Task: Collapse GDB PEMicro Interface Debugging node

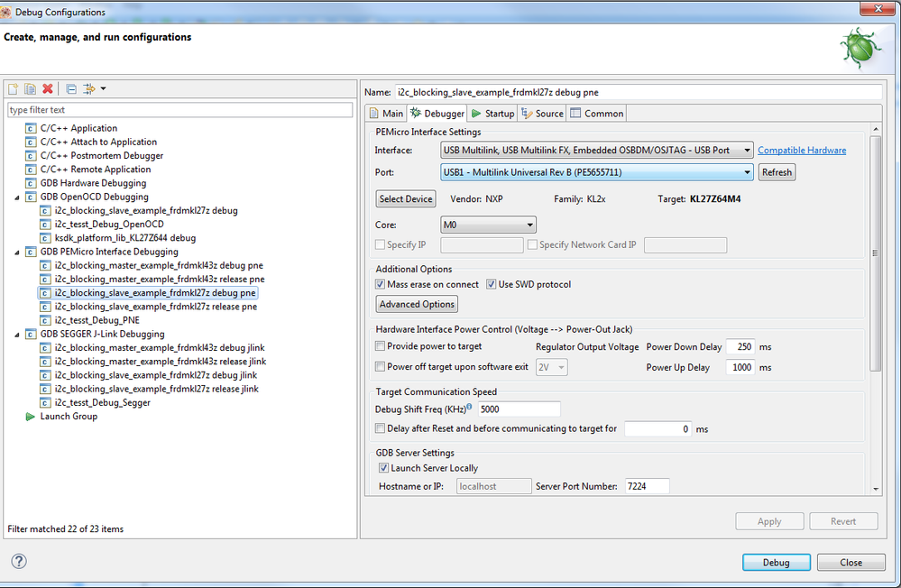Action: tap(16, 252)
